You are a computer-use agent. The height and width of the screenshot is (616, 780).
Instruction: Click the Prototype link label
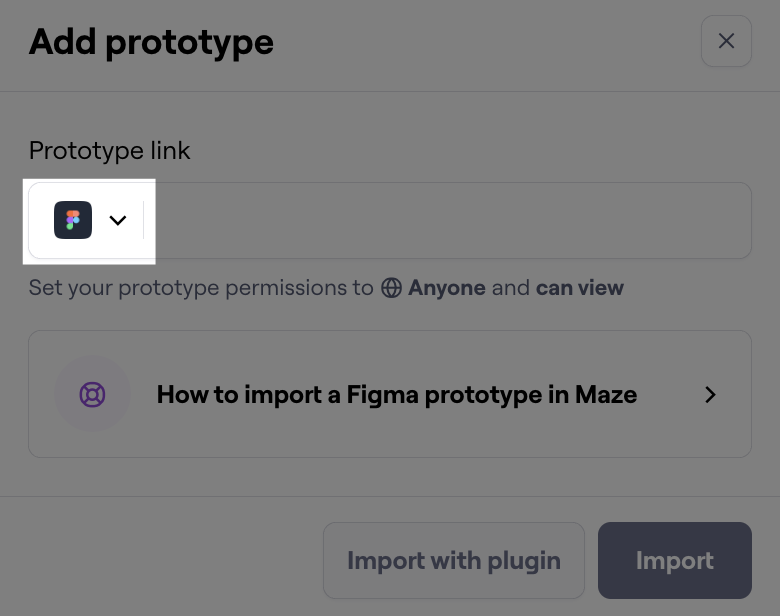point(109,150)
